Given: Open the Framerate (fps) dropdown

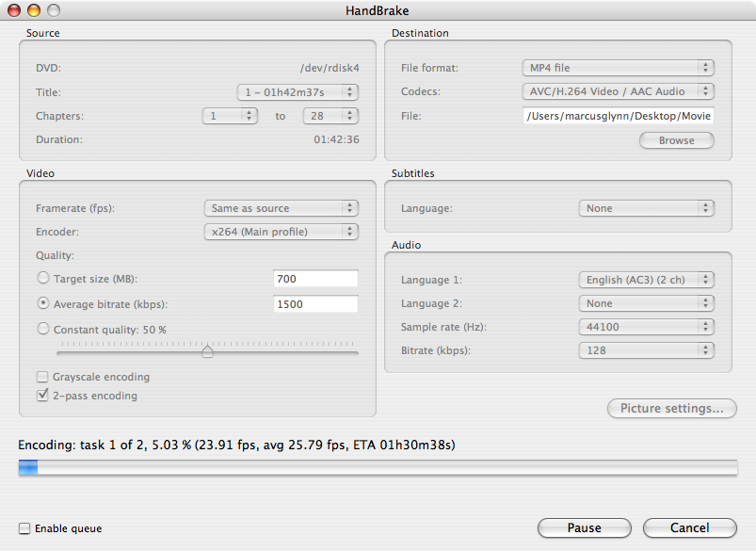Looking at the screenshot, I should pyautogui.click(x=281, y=208).
